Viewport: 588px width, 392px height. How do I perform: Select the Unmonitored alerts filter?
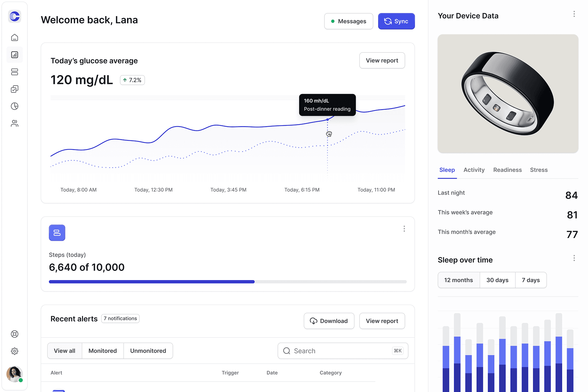point(148,351)
